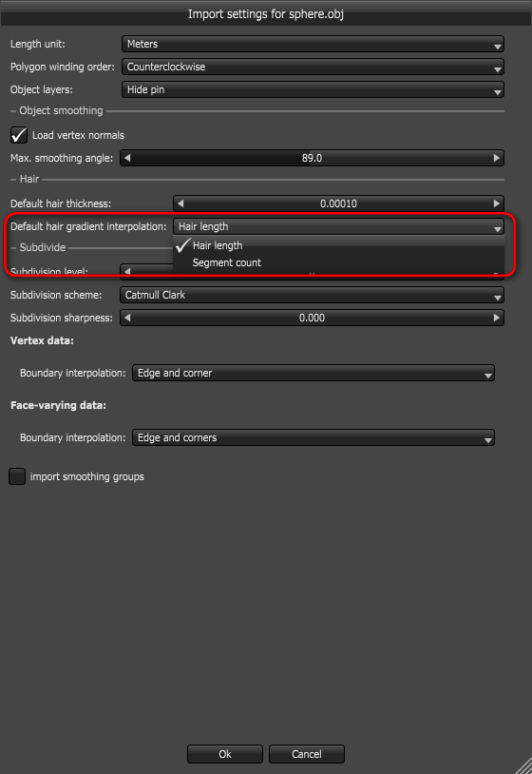Open Face-varying data Boundary interpolation dropdown
The height and width of the screenshot is (774, 532).
(x=313, y=437)
